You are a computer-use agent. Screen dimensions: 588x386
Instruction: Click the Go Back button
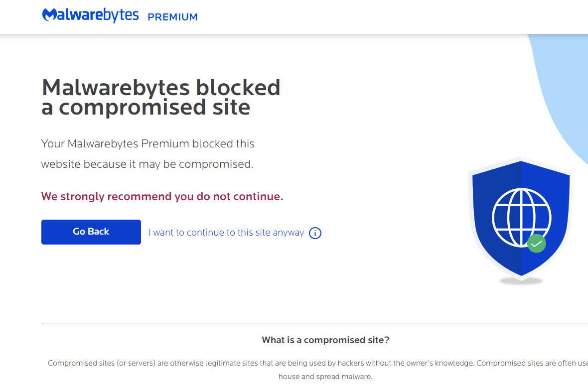[91, 232]
